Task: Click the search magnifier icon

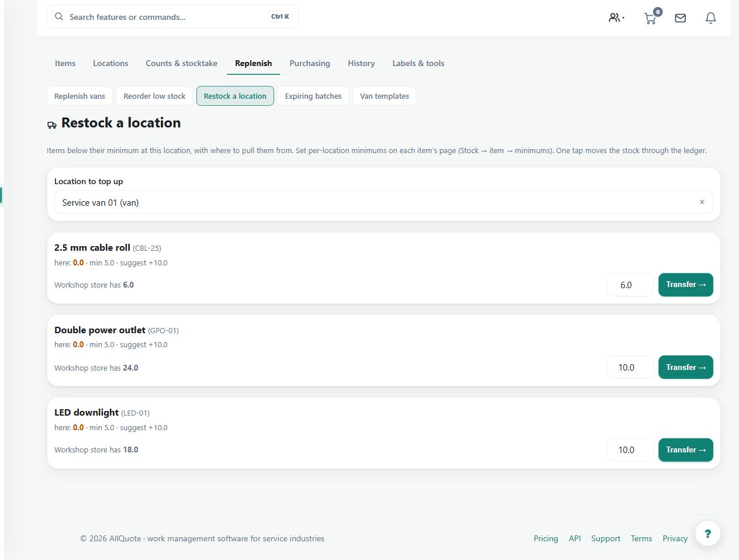Action: (x=59, y=17)
